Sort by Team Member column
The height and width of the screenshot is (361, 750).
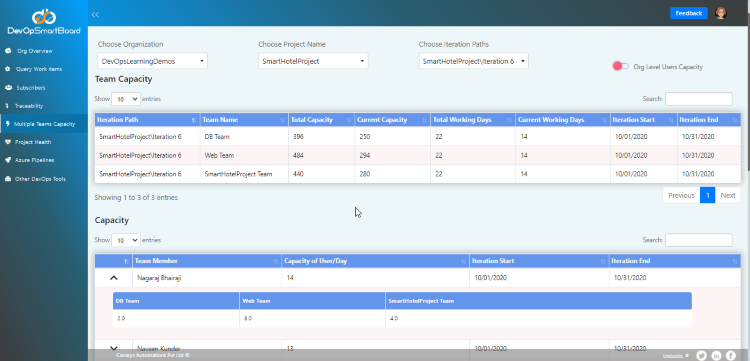pos(207,261)
